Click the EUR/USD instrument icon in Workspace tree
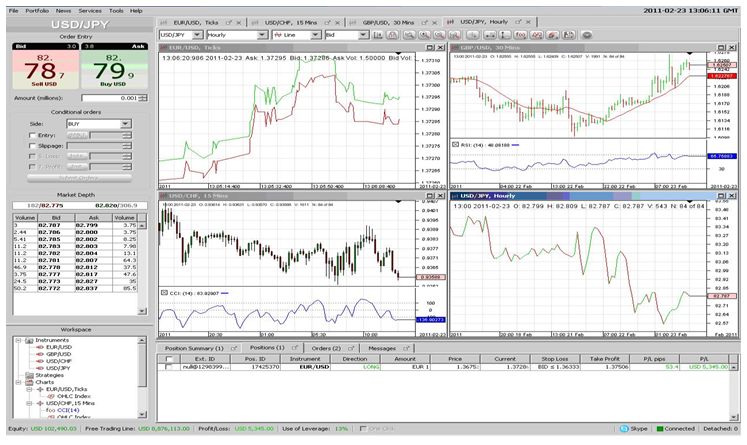This screenshot has width=747, height=445. point(37,346)
